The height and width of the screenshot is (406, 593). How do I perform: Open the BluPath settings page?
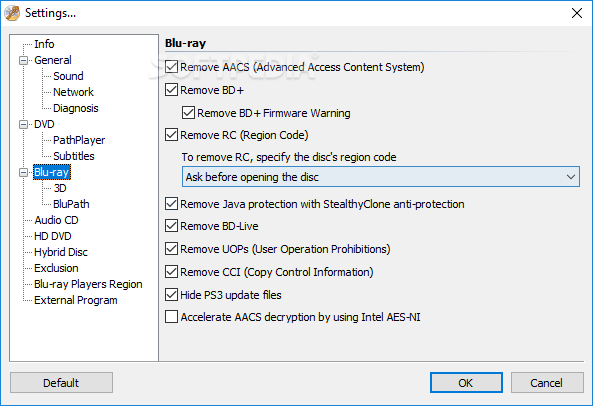tap(71, 204)
